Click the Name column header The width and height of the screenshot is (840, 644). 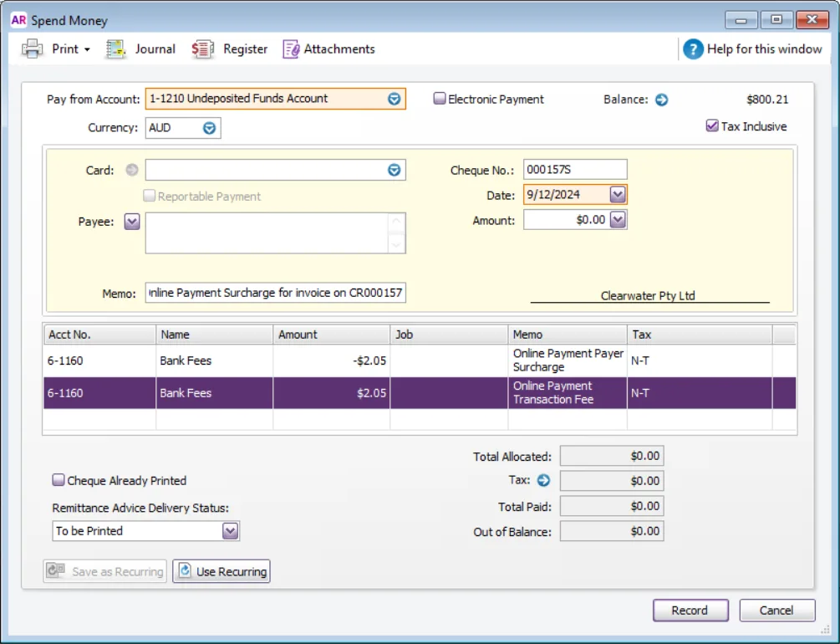pos(214,335)
